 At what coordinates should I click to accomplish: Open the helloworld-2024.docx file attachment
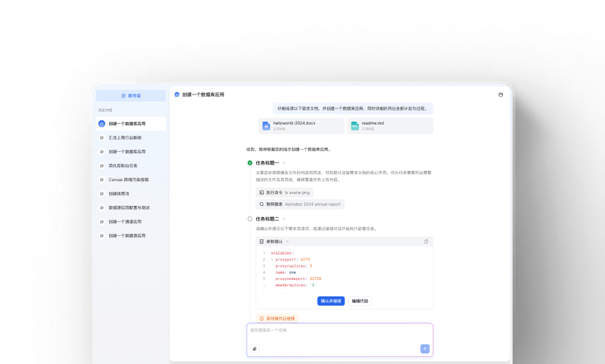(301, 126)
